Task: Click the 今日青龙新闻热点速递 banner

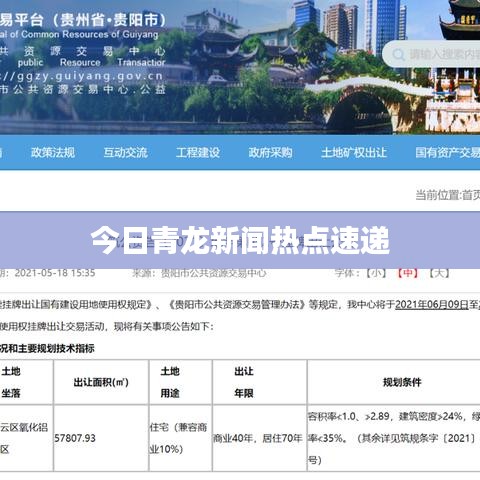Action: (x=240, y=240)
